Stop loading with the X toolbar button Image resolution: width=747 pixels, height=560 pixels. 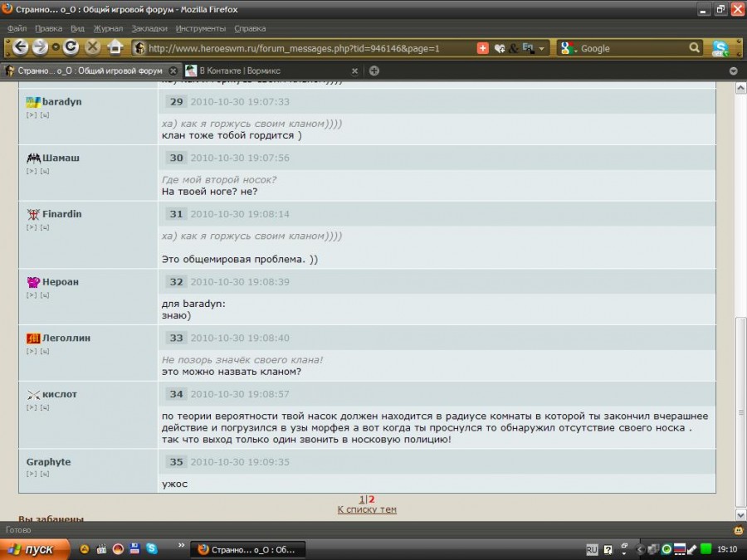coord(93,46)
